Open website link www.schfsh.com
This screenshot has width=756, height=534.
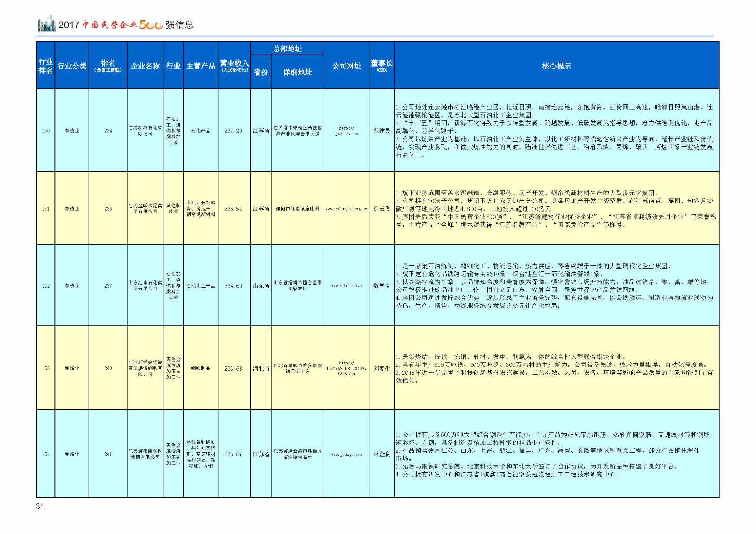pyautogui.click(x=346, y=286)
